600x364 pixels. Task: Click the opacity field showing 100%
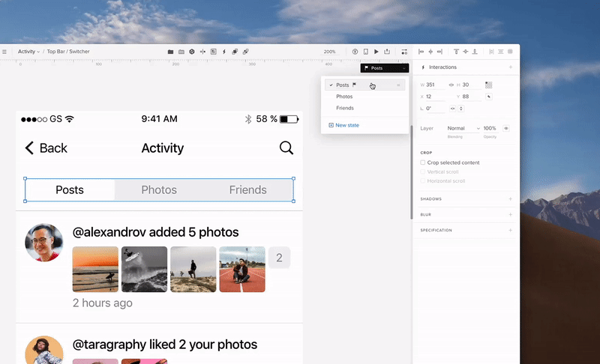490,128
